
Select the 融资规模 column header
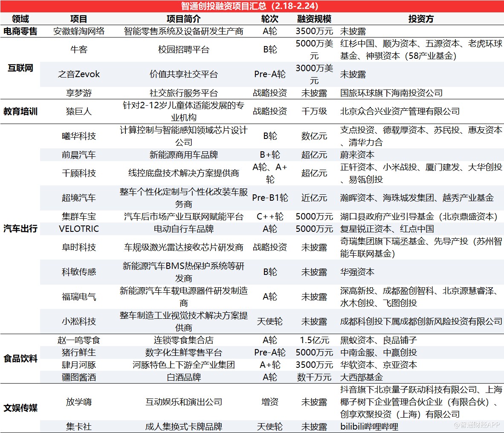click(314, 19)
